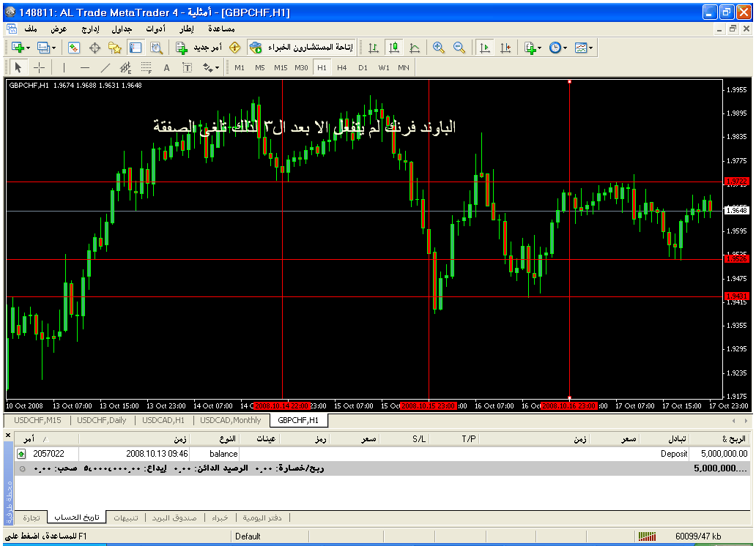Open the أدوات menu

pos(155,29)
